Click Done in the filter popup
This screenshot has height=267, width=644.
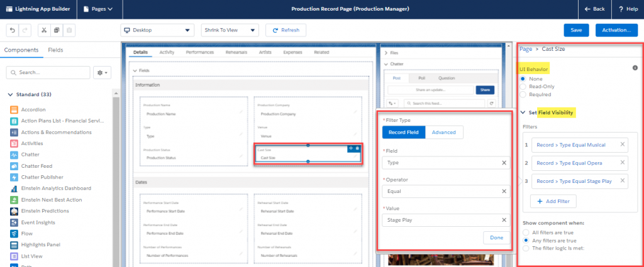(497, 238)
